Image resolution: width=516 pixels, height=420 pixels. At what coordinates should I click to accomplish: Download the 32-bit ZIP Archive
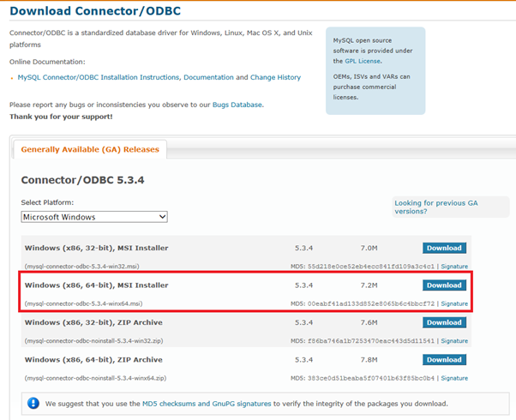tap(444, 322)
